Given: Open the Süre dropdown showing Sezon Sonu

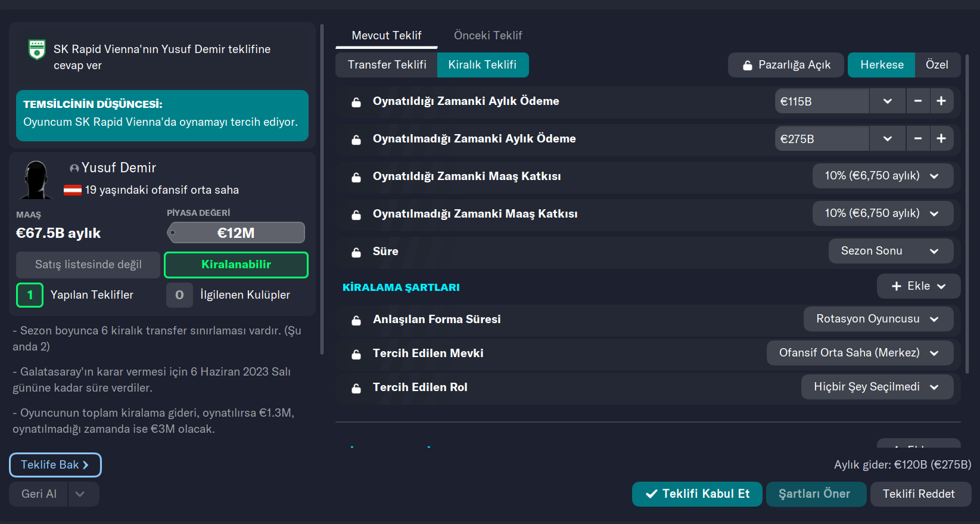Looking at the screenshot, I should coord(890,251).
